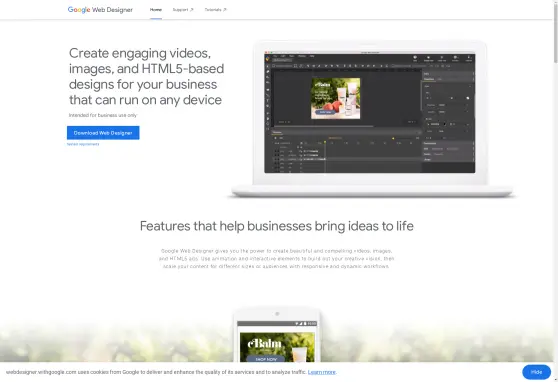This screenshot has width=558, height=382.
Task: Select the Home tab
Action: click(x=156, y=10)
